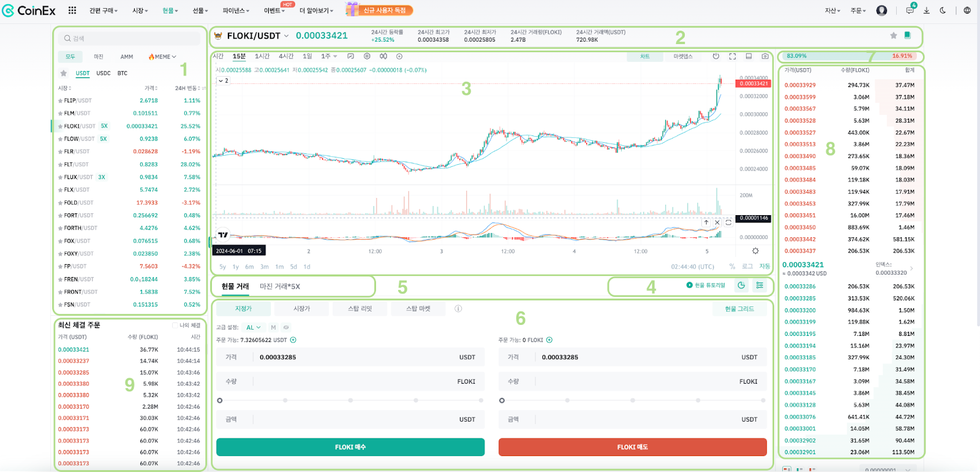Expand the 간편 구매 menu
The height and width of the screenshot is (472, 980).
tap(104, 10)
